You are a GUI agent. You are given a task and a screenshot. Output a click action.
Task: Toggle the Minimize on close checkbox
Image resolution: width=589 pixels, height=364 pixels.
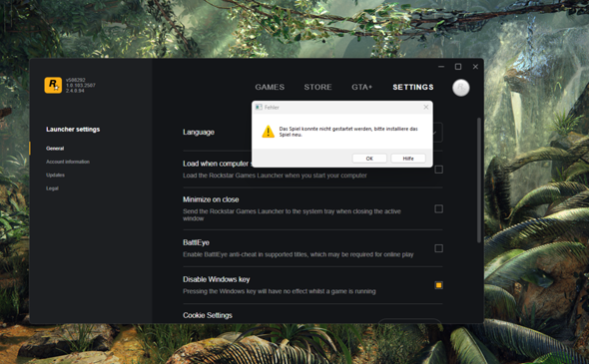click(x=438, y=208)
